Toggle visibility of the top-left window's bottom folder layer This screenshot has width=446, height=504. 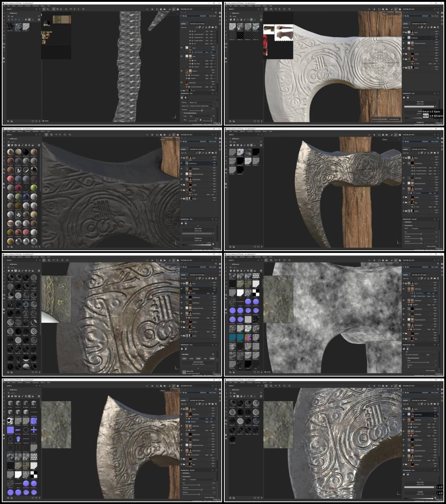point(182,90)
